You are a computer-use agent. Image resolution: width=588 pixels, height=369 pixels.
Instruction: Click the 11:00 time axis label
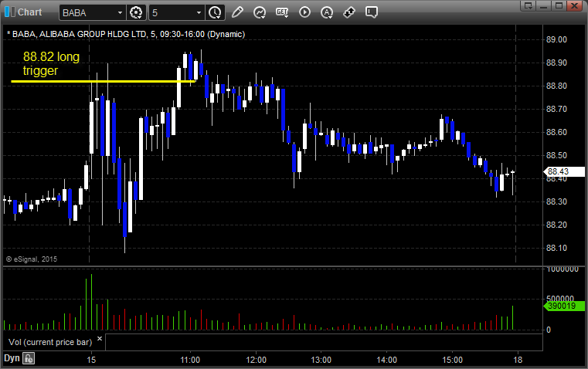190,360
